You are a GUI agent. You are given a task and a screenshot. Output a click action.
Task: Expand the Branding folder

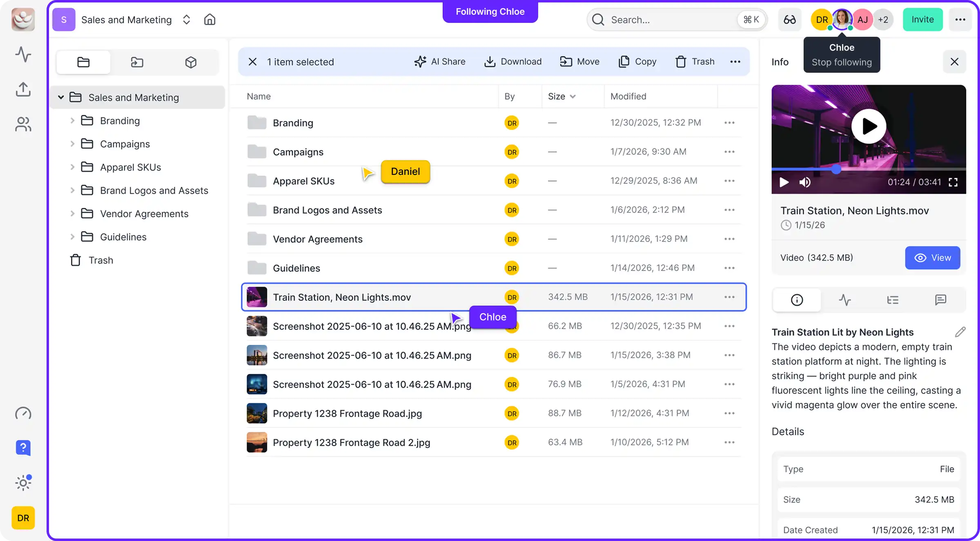(73, 121)
